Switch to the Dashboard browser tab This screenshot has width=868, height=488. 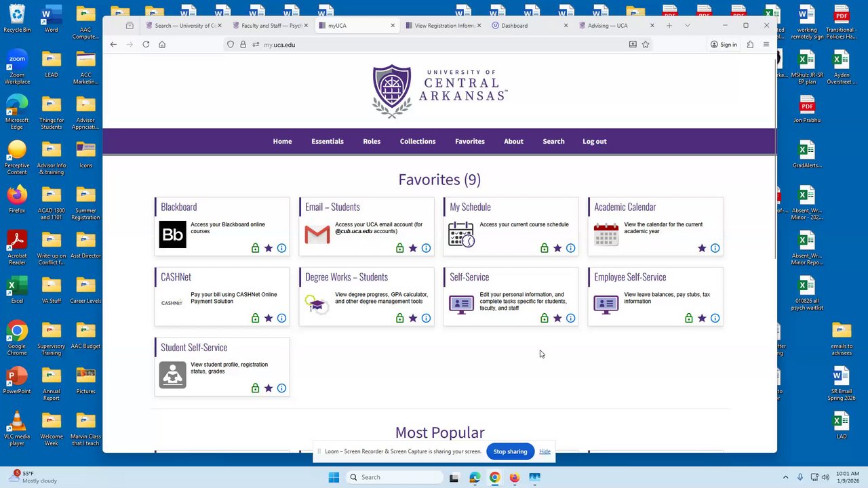(x=530, y=26)
